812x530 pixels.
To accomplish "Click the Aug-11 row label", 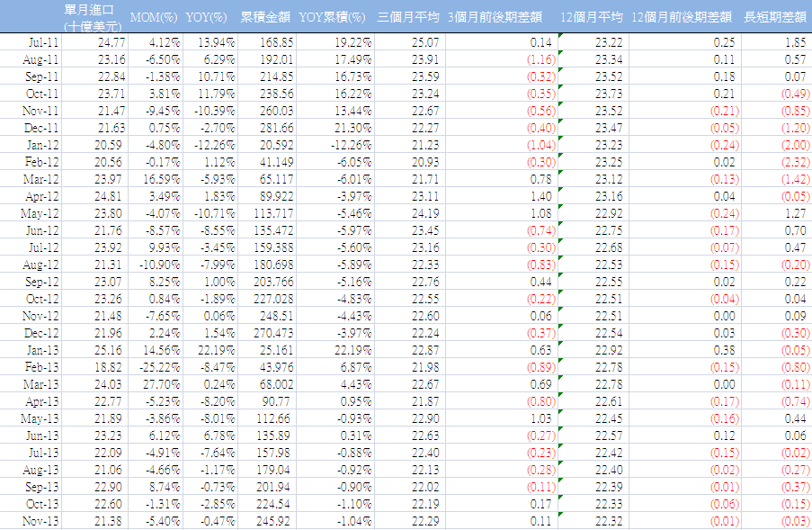I will tap(40, 59).
